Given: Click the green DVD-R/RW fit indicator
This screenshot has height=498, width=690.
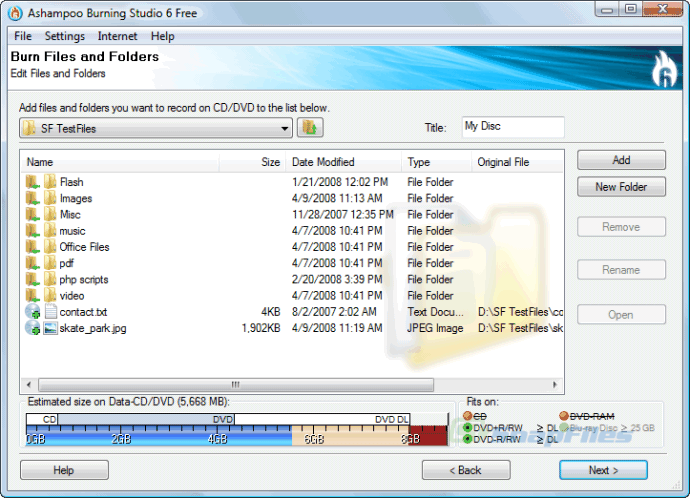Looking at the screenshot, I should [x=467, y=439].
